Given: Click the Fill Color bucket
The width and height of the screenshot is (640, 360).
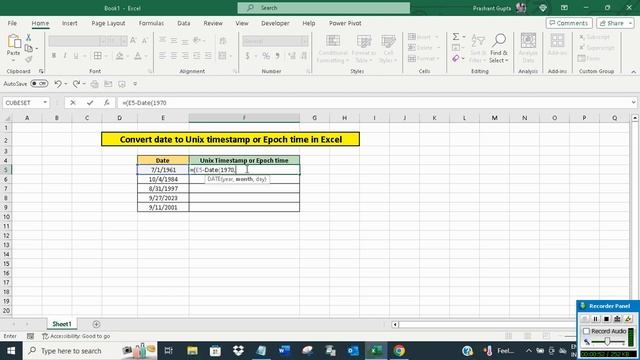Looking at the screenshot, I should point(119,56).
